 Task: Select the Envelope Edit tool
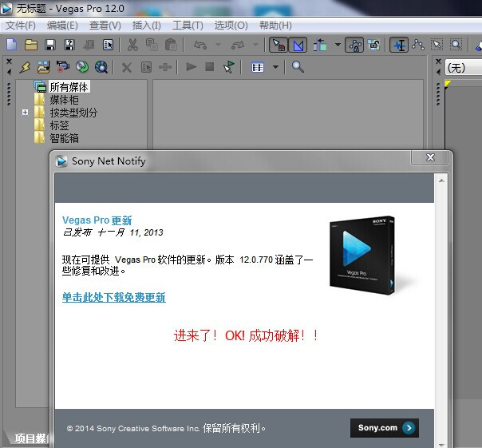click(x=417, y=45)
